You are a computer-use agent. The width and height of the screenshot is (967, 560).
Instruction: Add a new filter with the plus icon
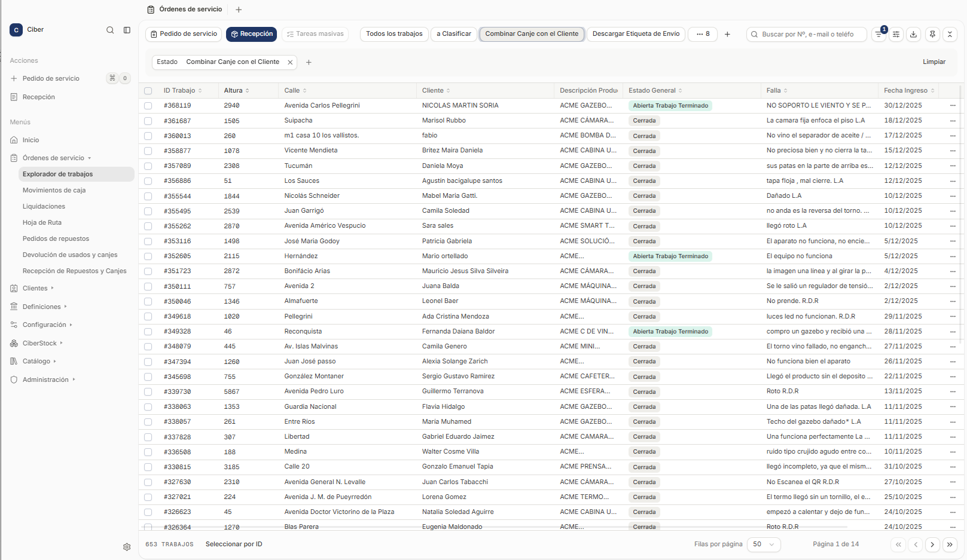pyautogui.click(x=309, y=62)
